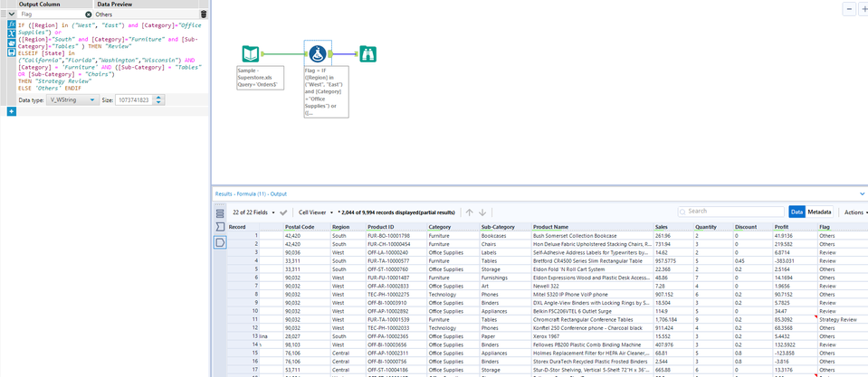Screen dimensions: 868x377
Task: Switch to the Metadata view
Action: tap(820, 212)
